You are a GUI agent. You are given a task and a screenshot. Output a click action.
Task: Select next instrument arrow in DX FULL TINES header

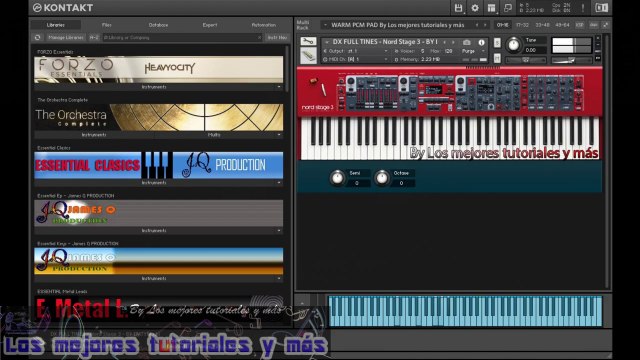coord(453,42)
